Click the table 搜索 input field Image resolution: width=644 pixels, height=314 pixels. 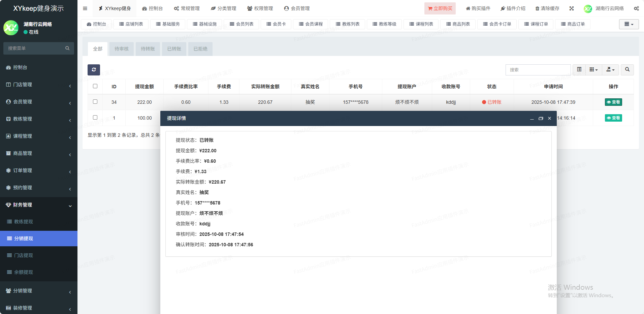tap(538, 70)
